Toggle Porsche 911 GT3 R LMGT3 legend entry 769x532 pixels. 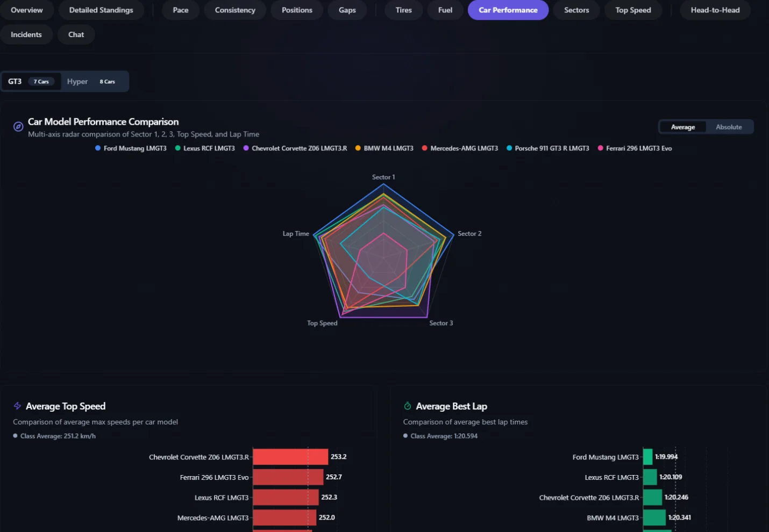pos(548,148)
